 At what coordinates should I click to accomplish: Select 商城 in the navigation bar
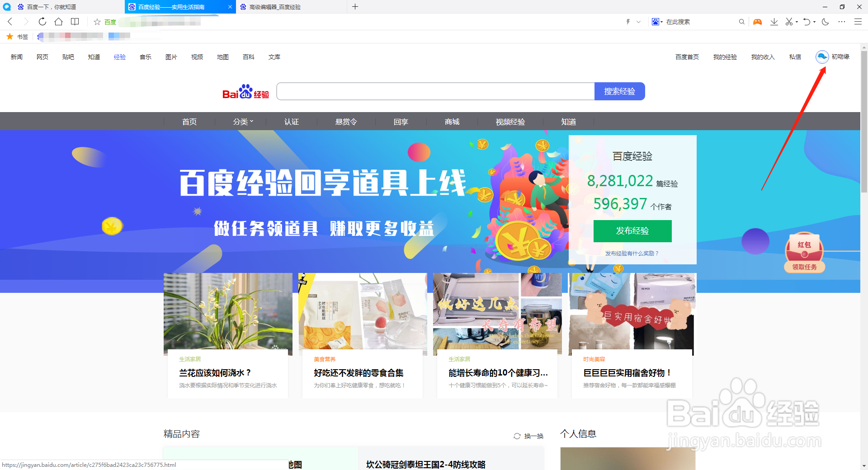tap(452, 122)
